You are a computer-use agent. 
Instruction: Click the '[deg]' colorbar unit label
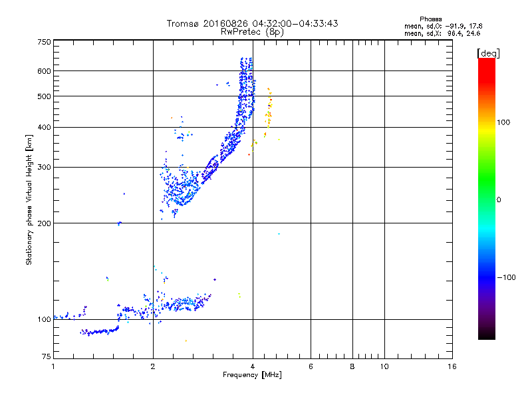[x=488, y=53]
